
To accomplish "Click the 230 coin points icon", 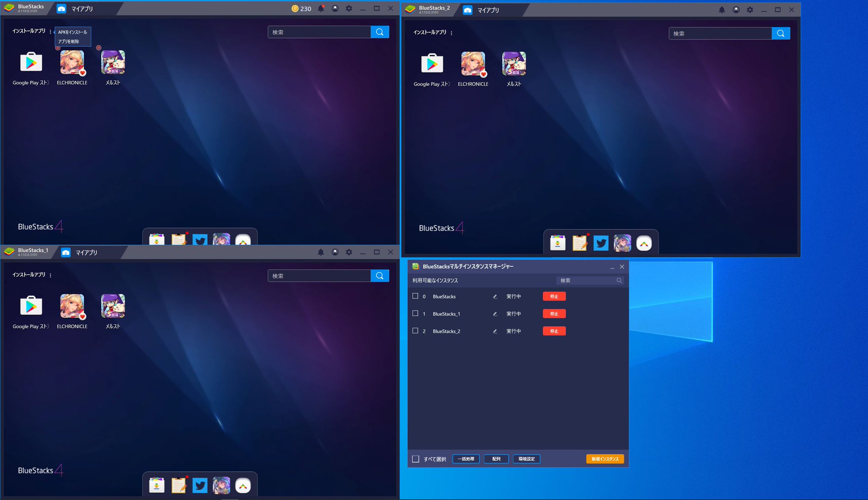I will pos(295,8).
